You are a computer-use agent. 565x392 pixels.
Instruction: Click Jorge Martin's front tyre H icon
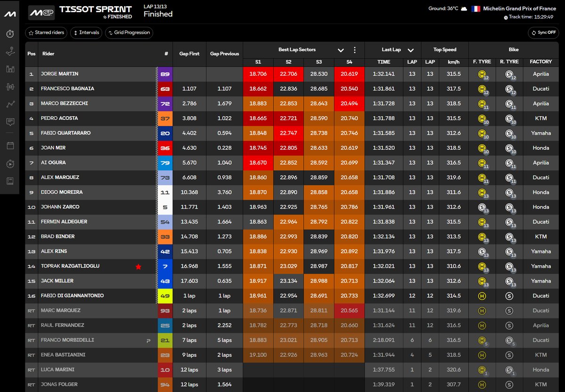(482, 74)
